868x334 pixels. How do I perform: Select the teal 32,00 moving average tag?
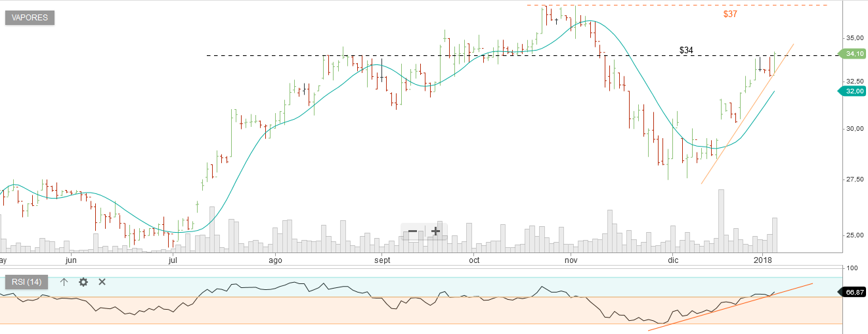pyautogui.click(x=853, y=91)
